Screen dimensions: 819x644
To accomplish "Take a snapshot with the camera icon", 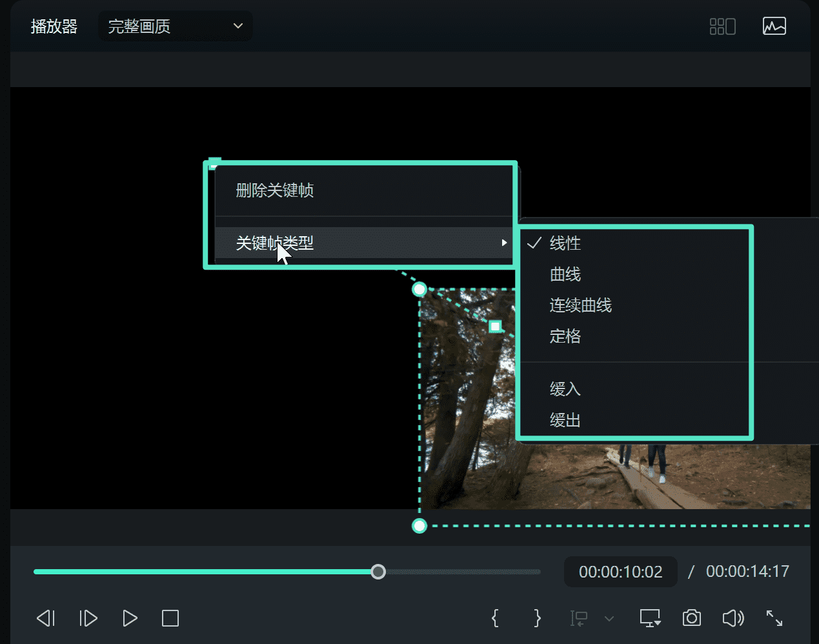I will click(x=691, y=618).
